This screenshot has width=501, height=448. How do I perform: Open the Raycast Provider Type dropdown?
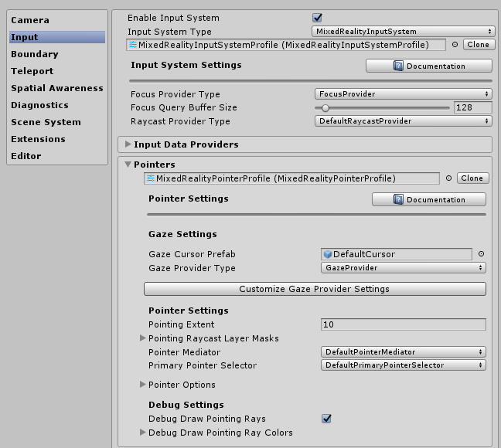[x=404, y=121]
